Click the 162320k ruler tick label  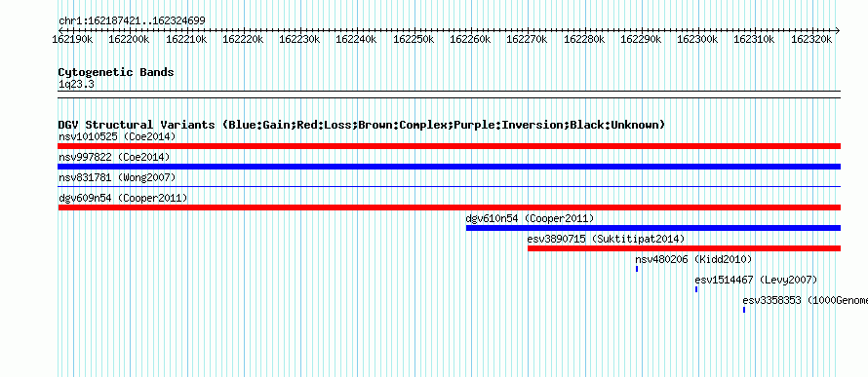coord(811,39)
